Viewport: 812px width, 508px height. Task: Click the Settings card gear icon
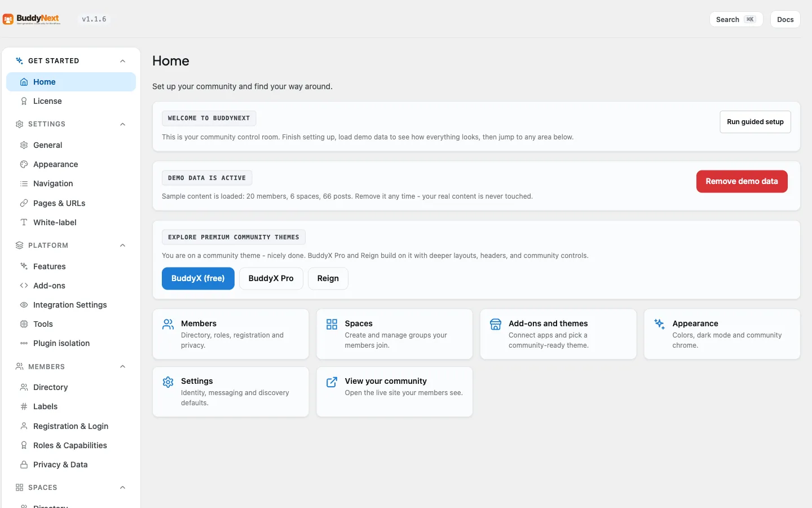[x=168, y=382]
